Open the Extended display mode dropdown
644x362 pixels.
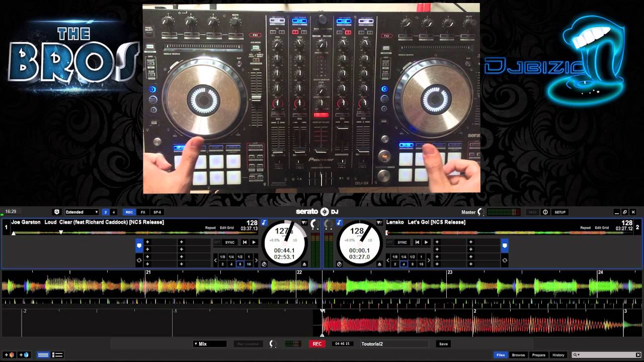pos(81,212)
